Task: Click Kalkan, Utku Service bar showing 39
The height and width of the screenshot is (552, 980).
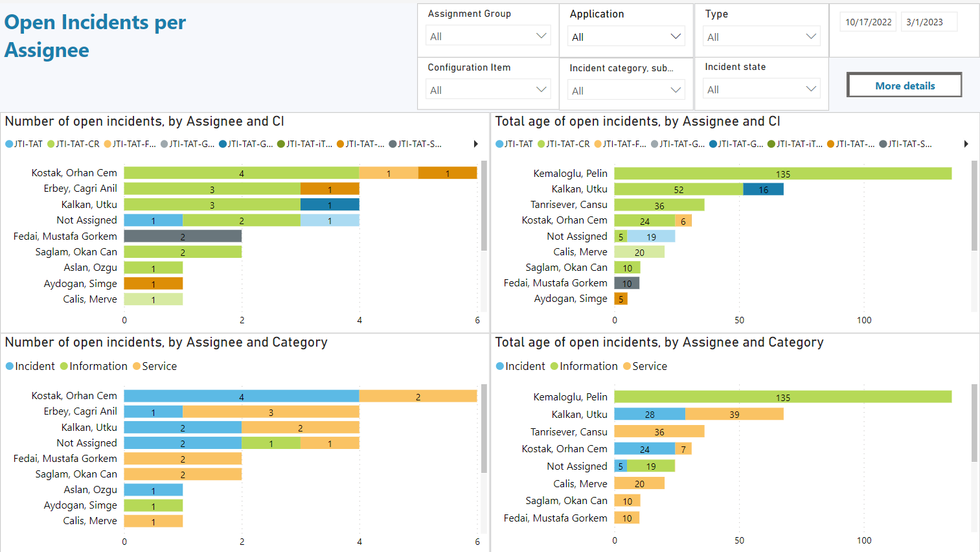Action: [734, 414]
